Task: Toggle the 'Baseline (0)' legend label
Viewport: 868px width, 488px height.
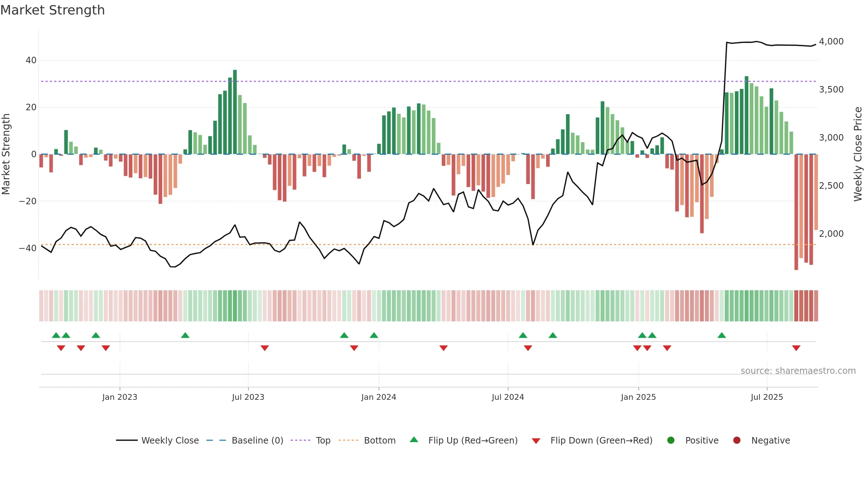Action: click(258, 440)
